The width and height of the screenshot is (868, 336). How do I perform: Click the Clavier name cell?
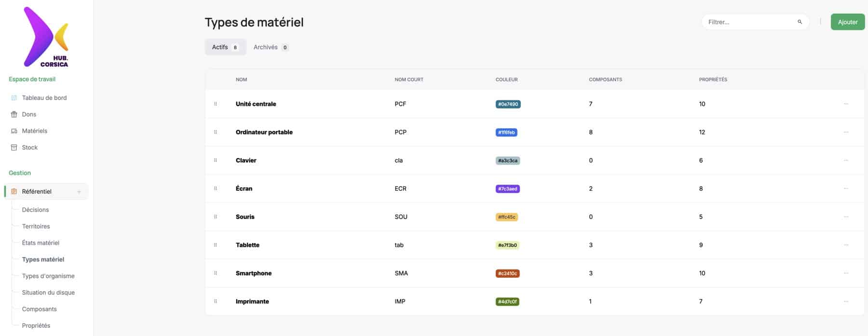click(x=246, y=161)
